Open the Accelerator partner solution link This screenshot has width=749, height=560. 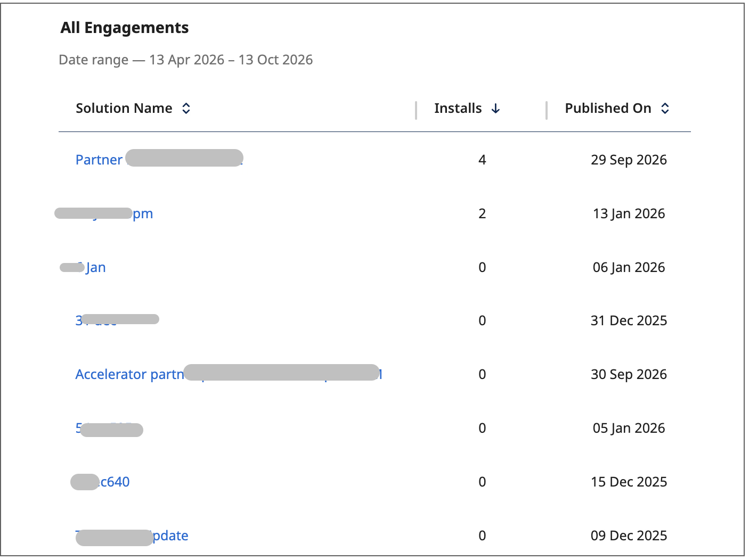point(229,374)
